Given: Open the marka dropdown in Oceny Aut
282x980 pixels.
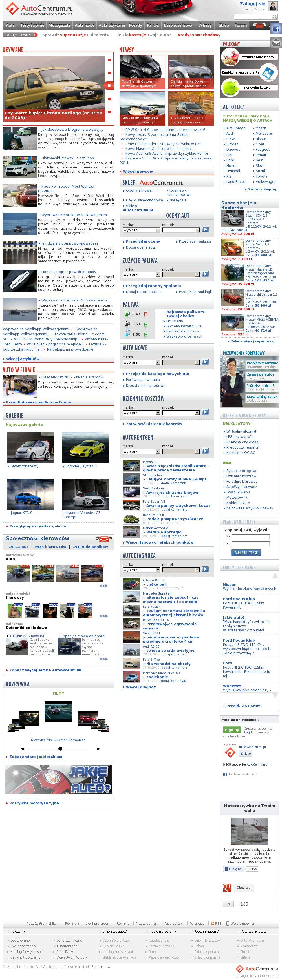Looking at the screenshot, I should click(141, 230).
